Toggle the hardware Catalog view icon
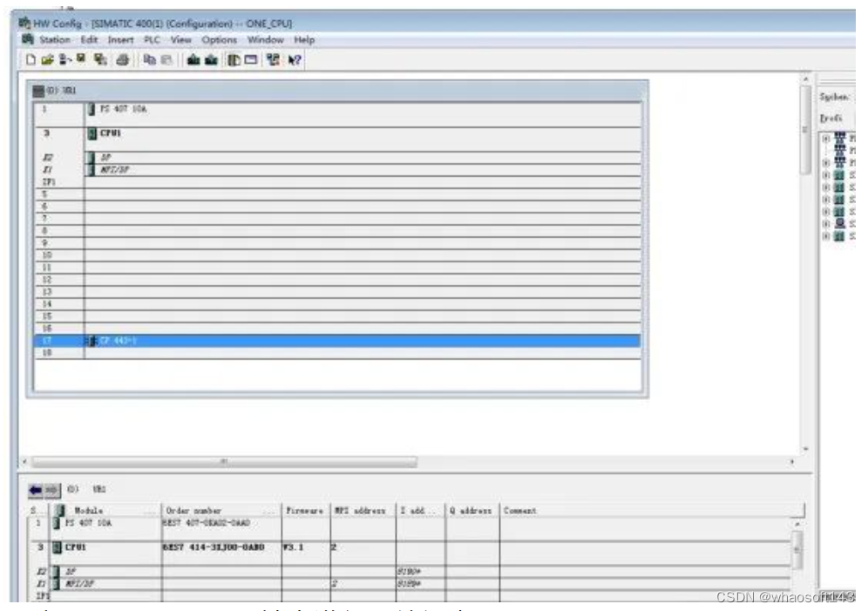 (x=234, y=59)
